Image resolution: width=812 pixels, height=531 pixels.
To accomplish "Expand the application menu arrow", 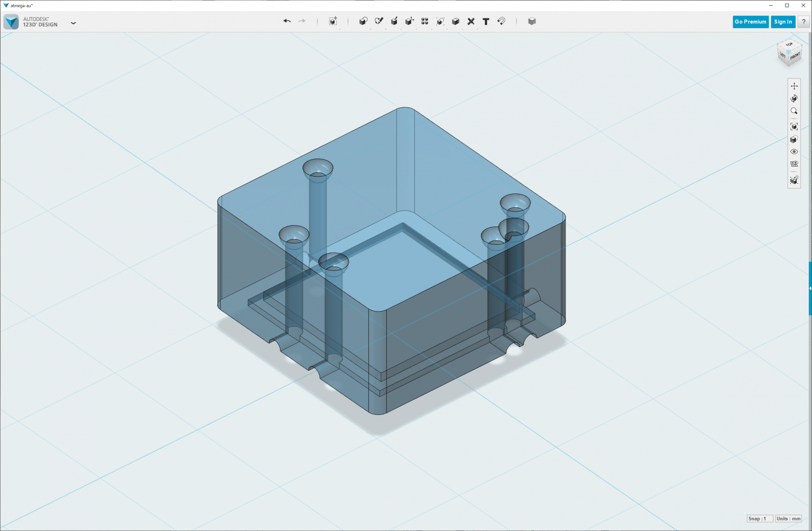I will [73, 23].
